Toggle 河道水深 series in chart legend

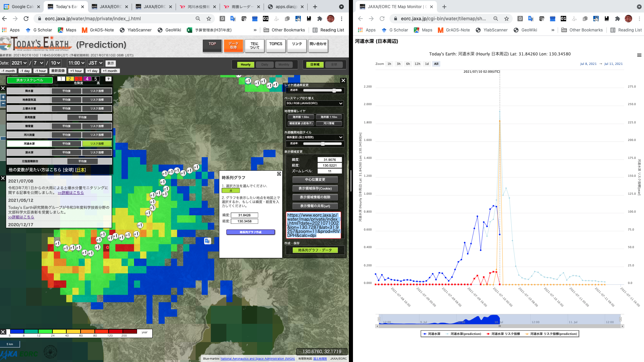coord(431,334)
